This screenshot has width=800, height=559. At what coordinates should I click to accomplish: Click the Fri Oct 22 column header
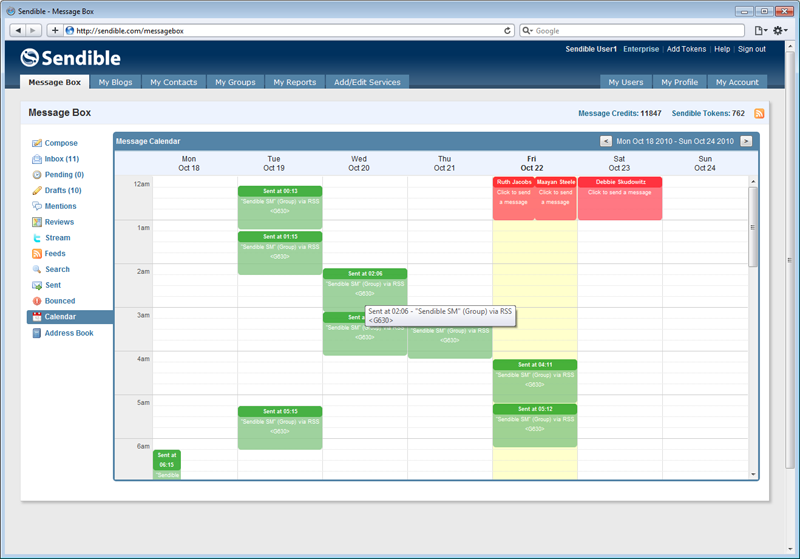[532, 163]
